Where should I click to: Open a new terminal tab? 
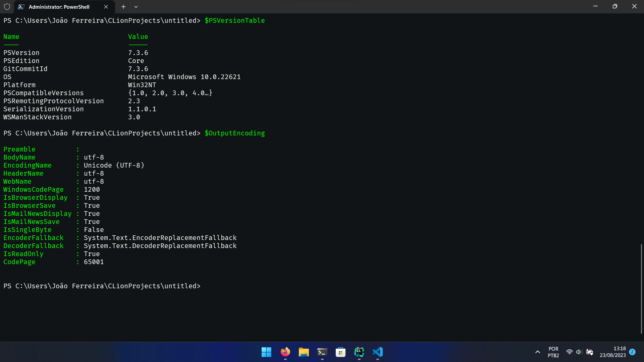coord(123,7)
